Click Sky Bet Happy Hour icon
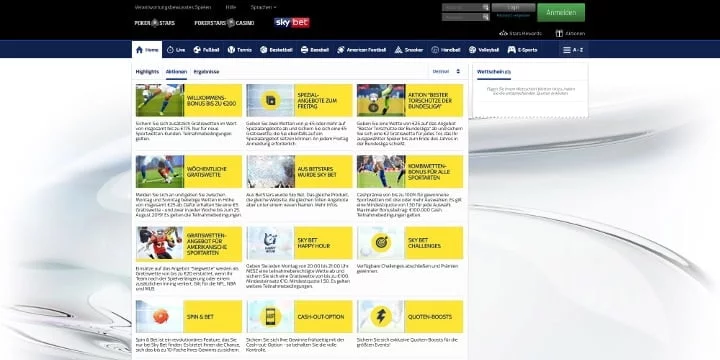Screen dimensions: 720x360 [x=270, y=243]
